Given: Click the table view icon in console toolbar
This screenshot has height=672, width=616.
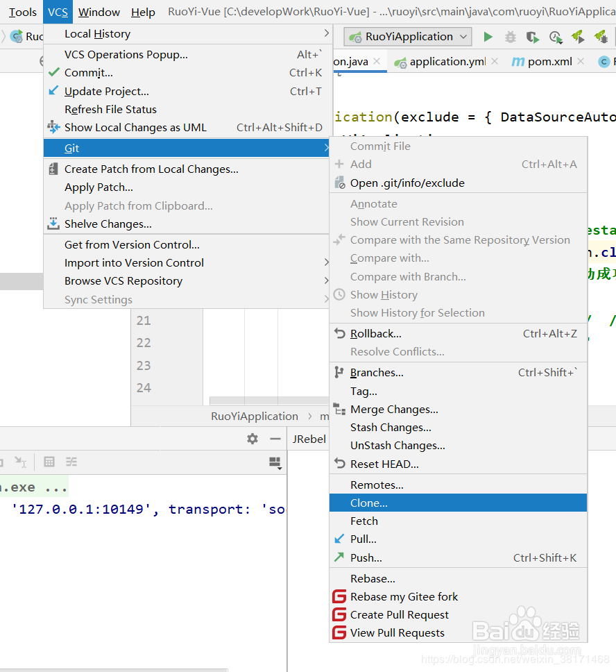Looking at the screenshot, I should [x=49, y=462].
